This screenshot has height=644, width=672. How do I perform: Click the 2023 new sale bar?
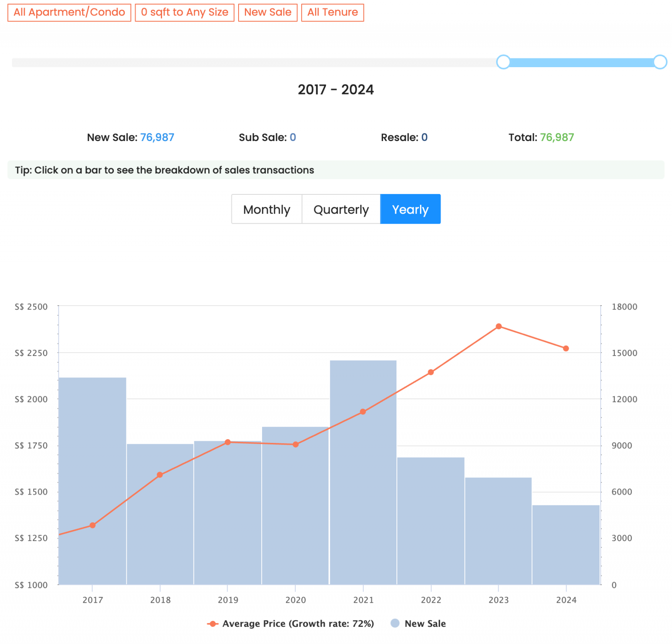499,531
